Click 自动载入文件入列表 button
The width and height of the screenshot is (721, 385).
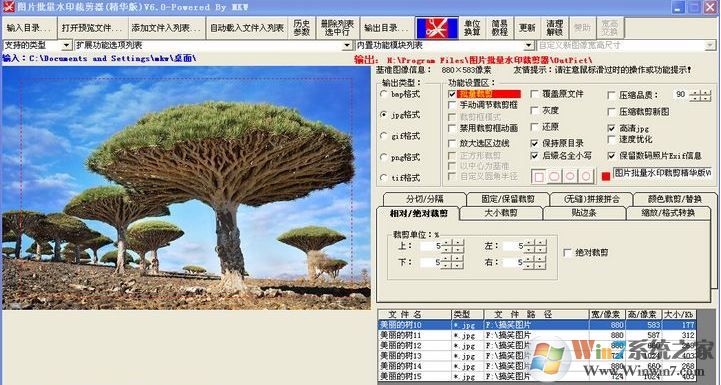tap(246, 28)
